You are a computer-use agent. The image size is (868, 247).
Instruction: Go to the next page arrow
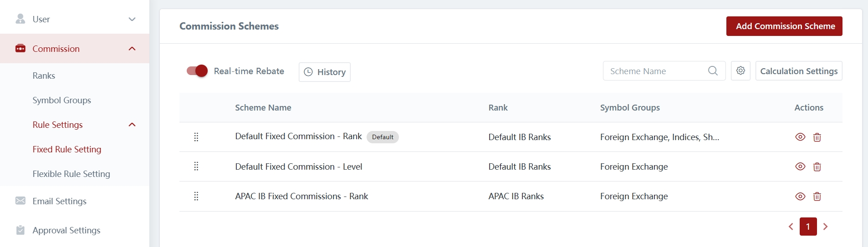(x=825, y=227)
